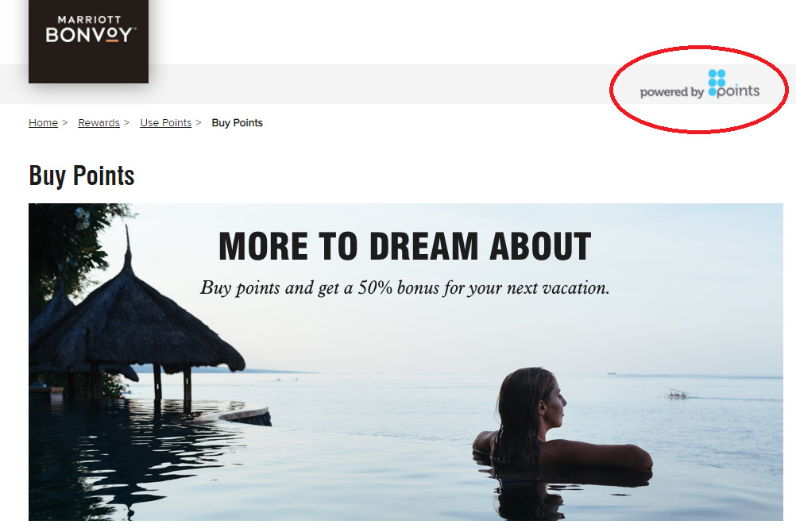The image size is (796, 532).
Task: Go to the Rewards breadcrumb link
Action: [99, 123]
